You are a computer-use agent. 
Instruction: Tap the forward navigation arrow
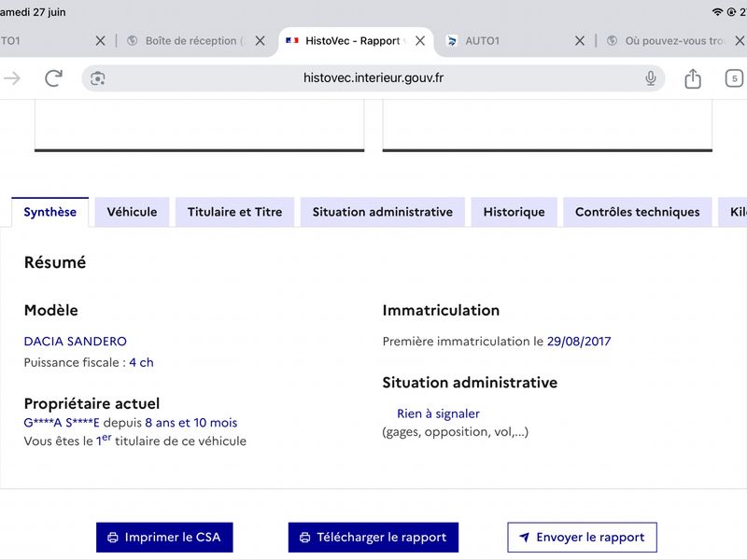click(x=12, y=78)
